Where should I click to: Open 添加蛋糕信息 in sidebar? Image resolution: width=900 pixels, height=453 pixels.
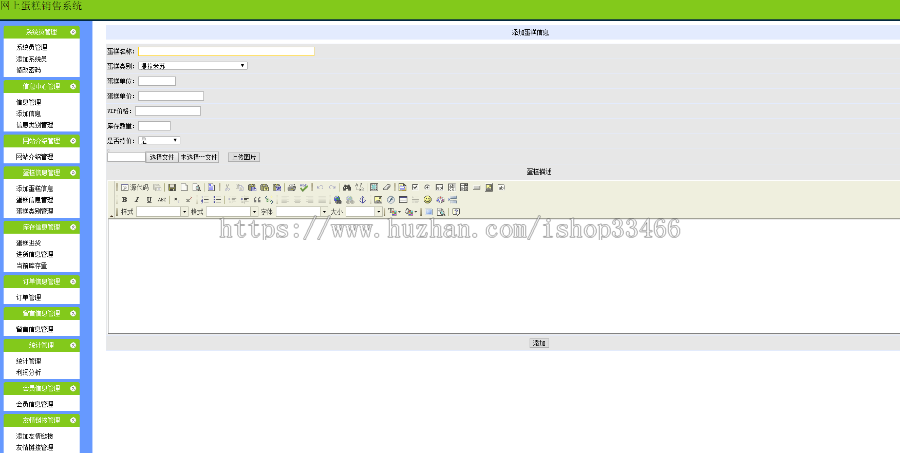point(34,188)
